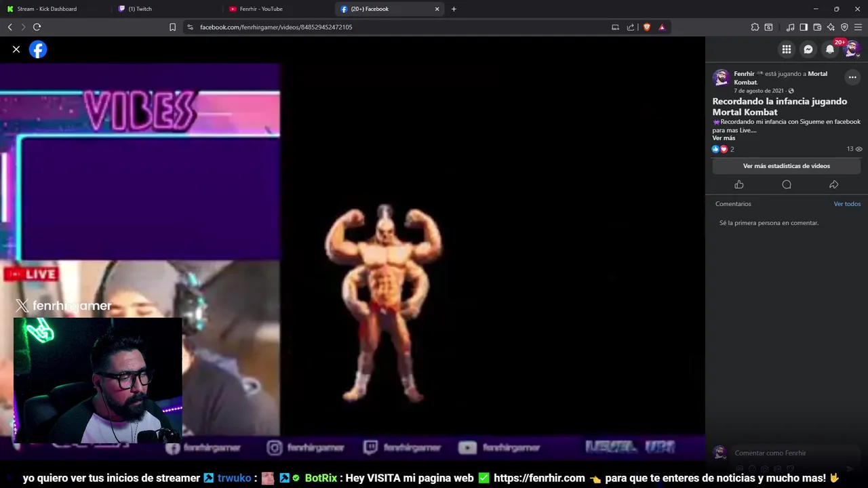The image size is (868, 488).
Task: Click the site settings icon beside the URL
Action: pos(190,27)
